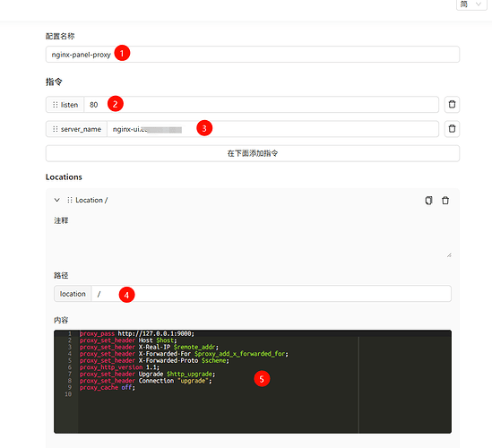492x448 pixels.
Task: Click the server_name value field
Action: [272, 129]
